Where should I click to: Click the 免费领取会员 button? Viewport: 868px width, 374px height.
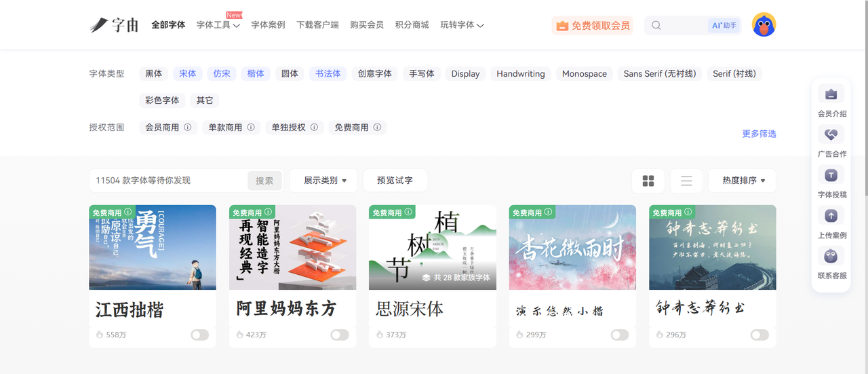point(593,26)
